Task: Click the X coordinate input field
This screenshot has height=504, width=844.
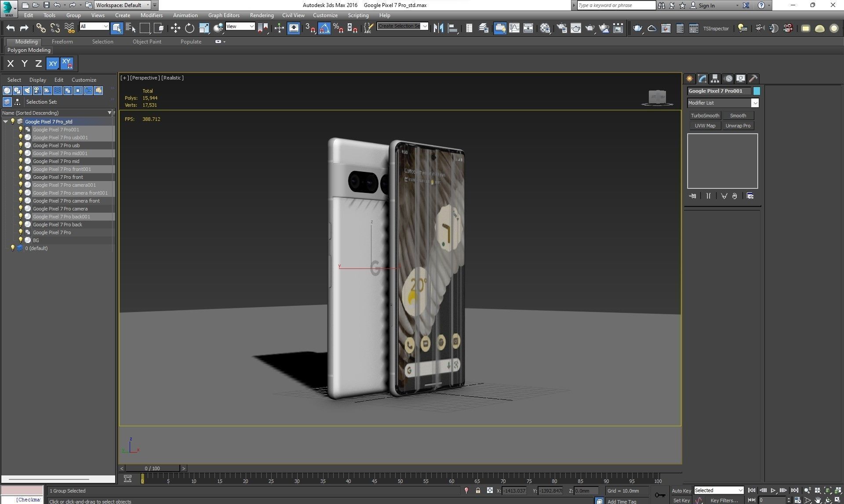Action: [514, 491]
